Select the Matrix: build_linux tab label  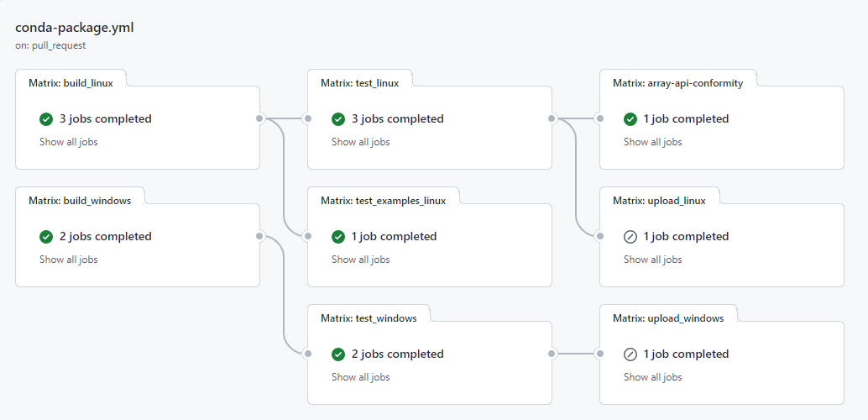click(x=71, y=83)
